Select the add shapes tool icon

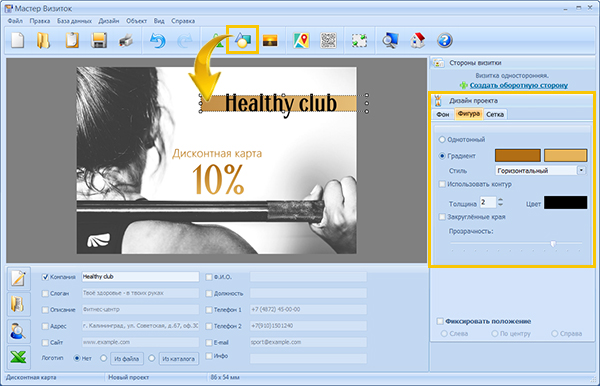click(243, 40)
